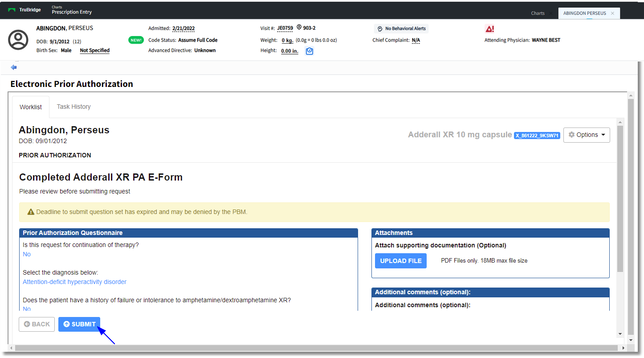Viewport: 644px width, 358px height.
Task: Click the No Behavioral Alerts indicator
Action: click(x=401, y=29)
